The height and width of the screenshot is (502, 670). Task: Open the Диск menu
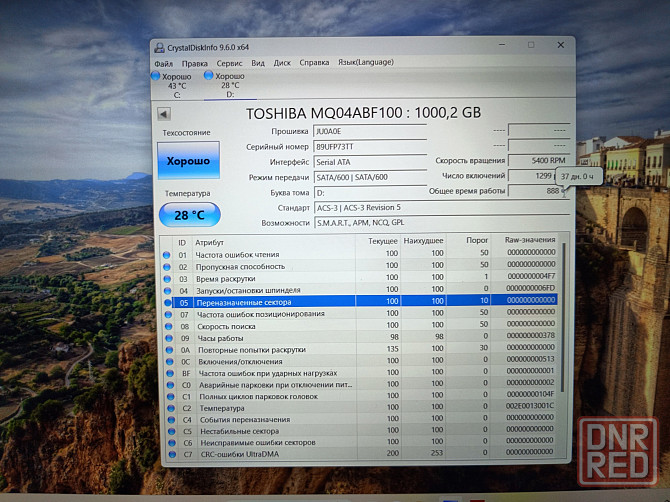pyautogui.click(x=282, y=63)
